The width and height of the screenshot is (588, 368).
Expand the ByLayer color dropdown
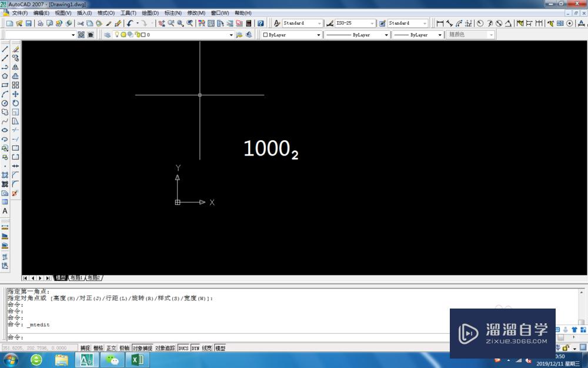coord(318,34)
